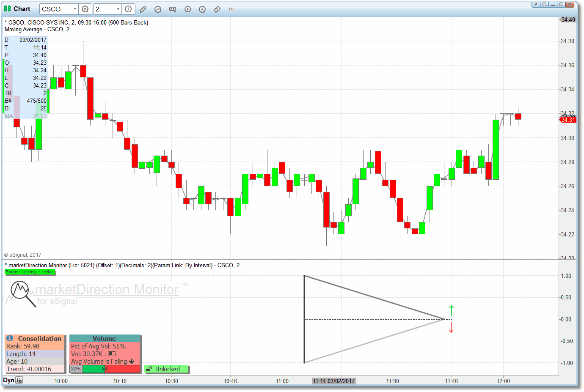Viewport: 584px width, 392px height.
Task: Click the 12:00 time axis label
Action: [503, 381]
